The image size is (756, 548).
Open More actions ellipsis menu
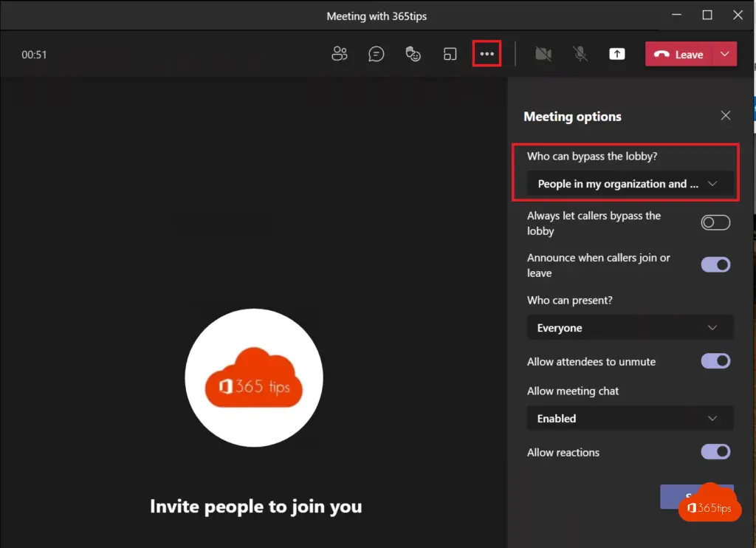487,54
